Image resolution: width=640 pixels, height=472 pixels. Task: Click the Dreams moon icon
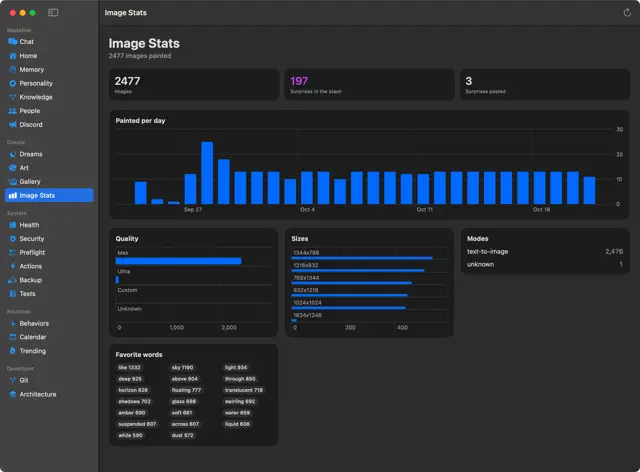(13, 154)
